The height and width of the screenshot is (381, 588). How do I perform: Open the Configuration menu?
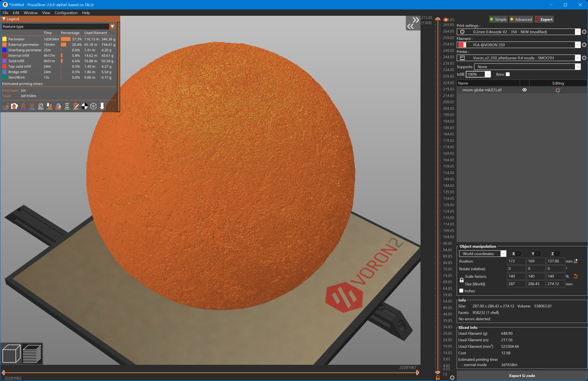[66, 13]
